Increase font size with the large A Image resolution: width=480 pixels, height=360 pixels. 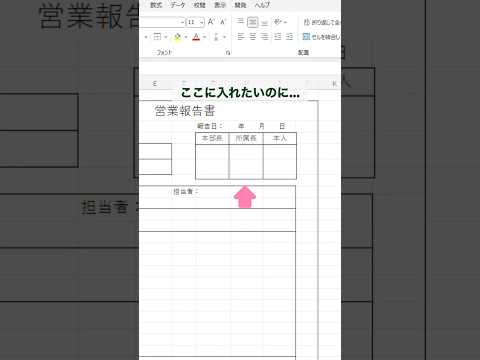(x=211, y=22)
